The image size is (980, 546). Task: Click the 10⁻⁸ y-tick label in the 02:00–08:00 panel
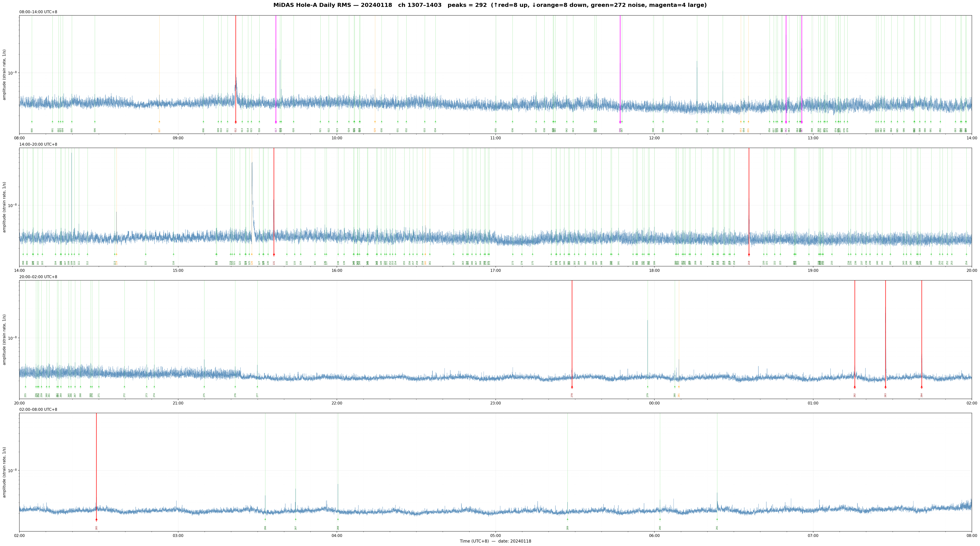[x=13, y=470]
